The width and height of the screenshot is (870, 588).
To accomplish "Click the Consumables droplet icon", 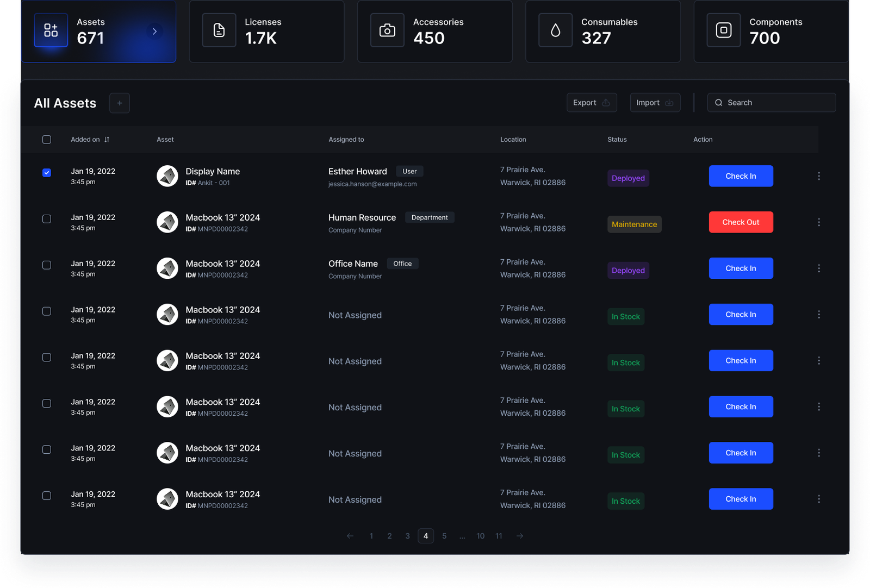I will pyautogui.click(x=555, y=30).
